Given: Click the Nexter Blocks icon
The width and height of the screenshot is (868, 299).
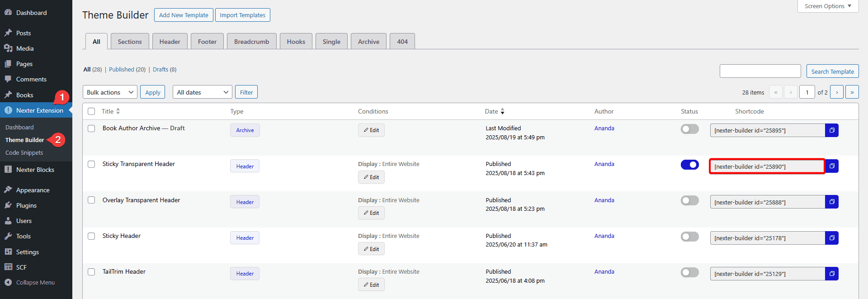Looking at the screenshot, I should pyautogui.click(x=8, y=170).
